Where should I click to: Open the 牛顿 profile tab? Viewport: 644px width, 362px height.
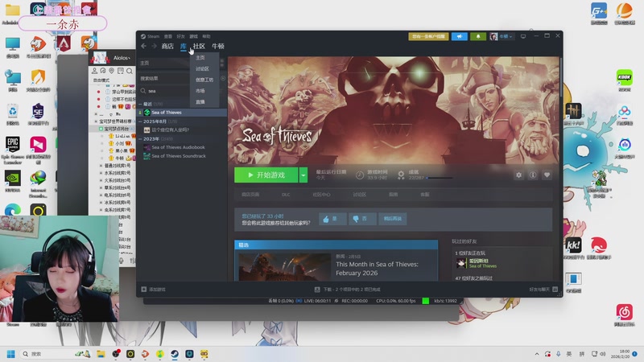point(217,46)
